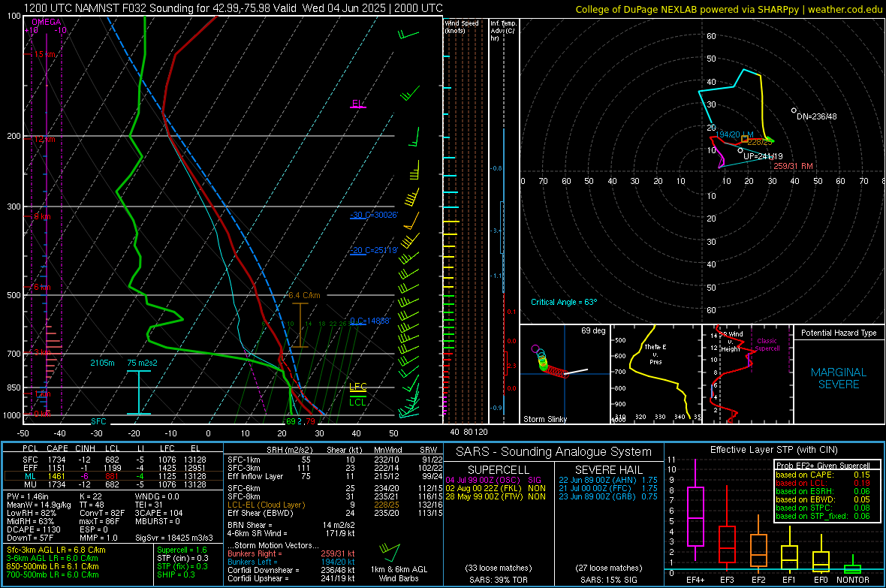The image size is (886, 588).
Task: Click the 259/31 RM storm motion label
Action: pyautogui.click(x=794, y=166)
